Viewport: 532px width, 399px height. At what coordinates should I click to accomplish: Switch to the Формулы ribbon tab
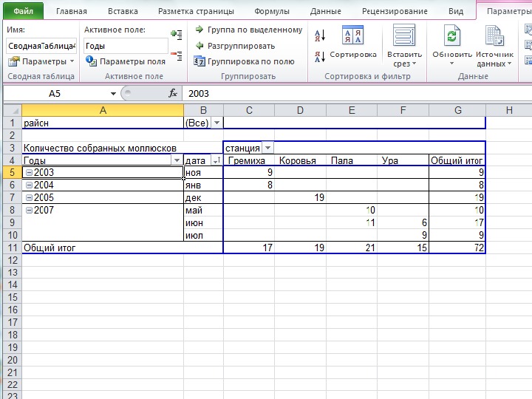click(271, 11)
